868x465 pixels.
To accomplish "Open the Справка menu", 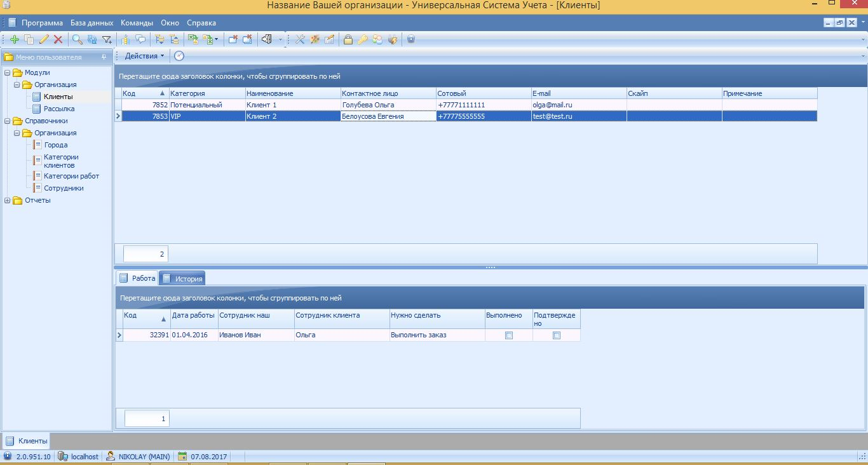I will click(x=201, y=23).
